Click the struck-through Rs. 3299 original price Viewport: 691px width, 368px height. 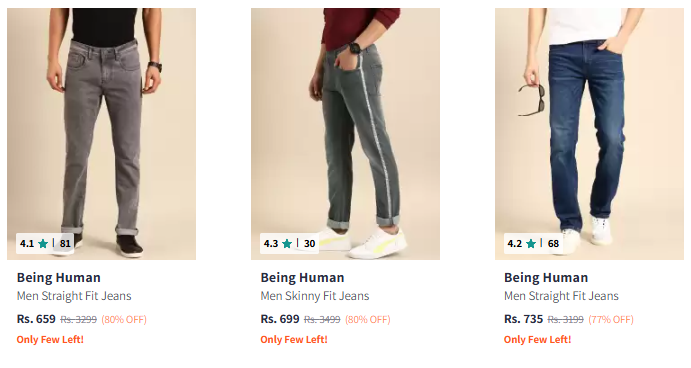click(x=78, y=320)
